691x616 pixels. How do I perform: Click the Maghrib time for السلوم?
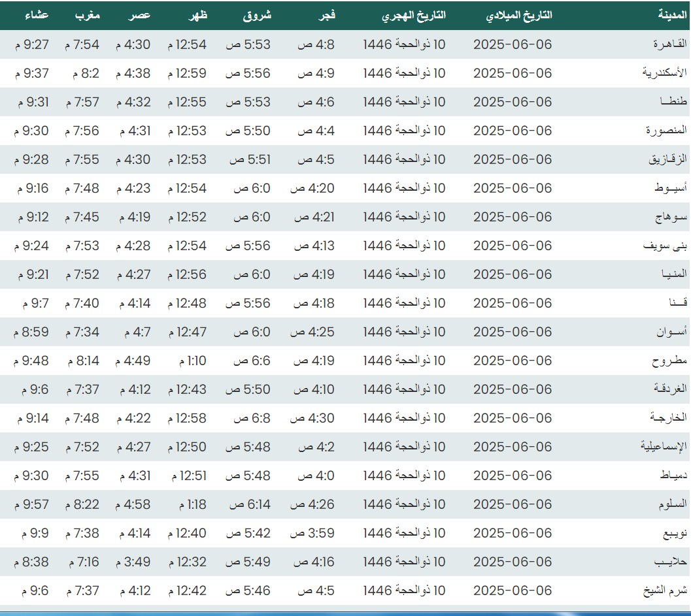point(82,504)
